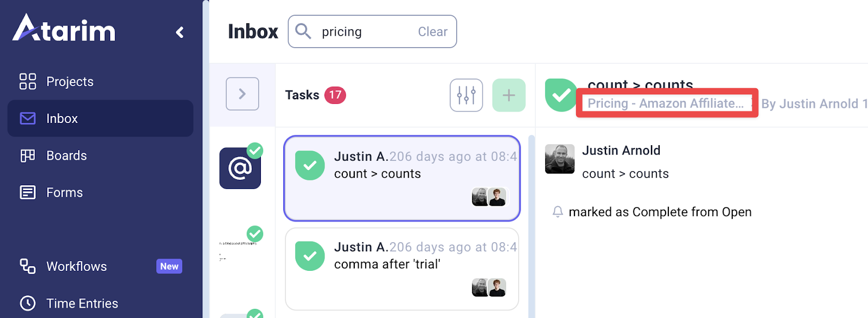
Task: Click into the pricing search field
Action: click(x=363, y=32)
